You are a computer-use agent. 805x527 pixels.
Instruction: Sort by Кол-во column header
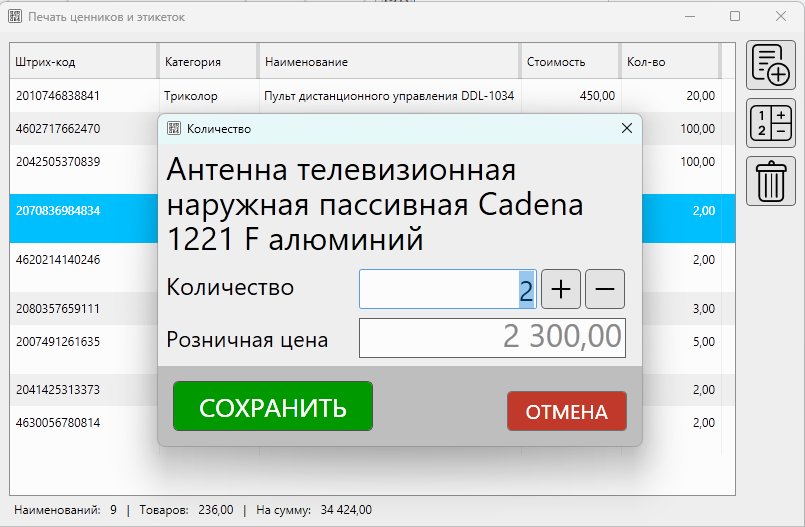click(668, 62)
